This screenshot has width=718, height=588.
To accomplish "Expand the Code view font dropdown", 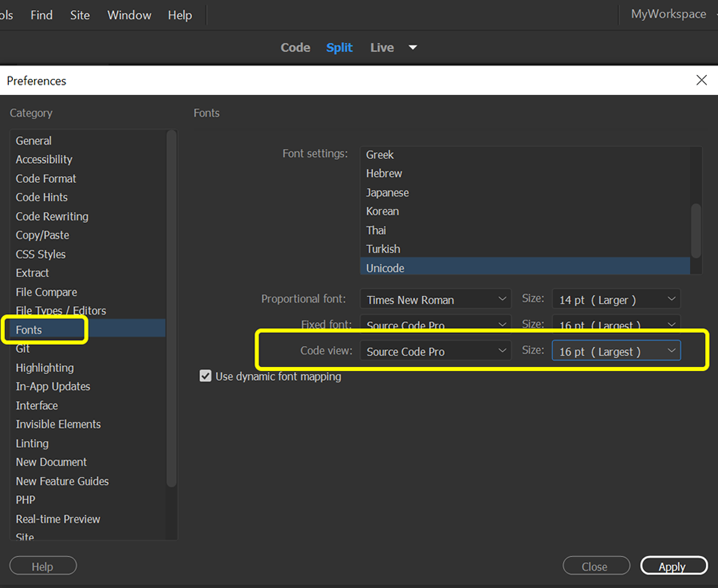I will point(435,351).
